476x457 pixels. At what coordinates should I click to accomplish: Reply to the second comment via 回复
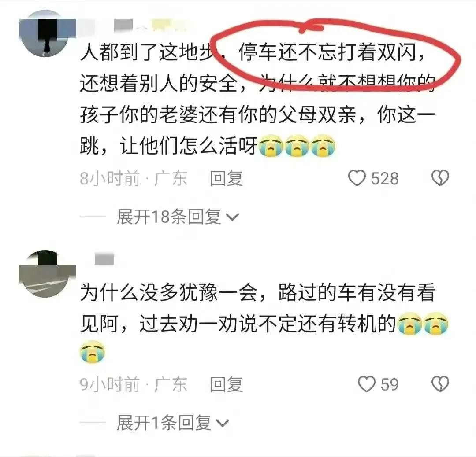click(x=227, y=384)
